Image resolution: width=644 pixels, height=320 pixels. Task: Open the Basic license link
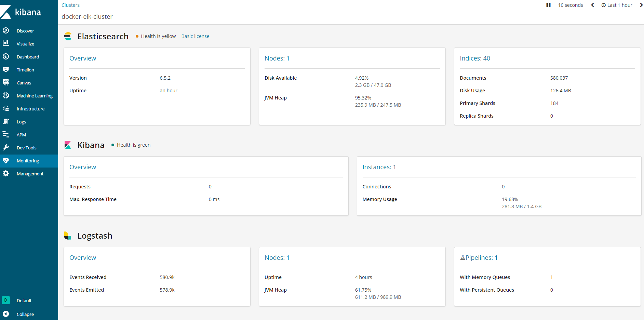(x=195, y=36)
